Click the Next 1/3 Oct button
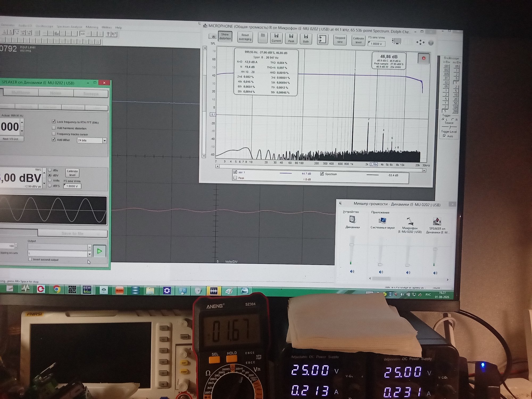Viewport: 532px width, 399px height. point(11,139)
